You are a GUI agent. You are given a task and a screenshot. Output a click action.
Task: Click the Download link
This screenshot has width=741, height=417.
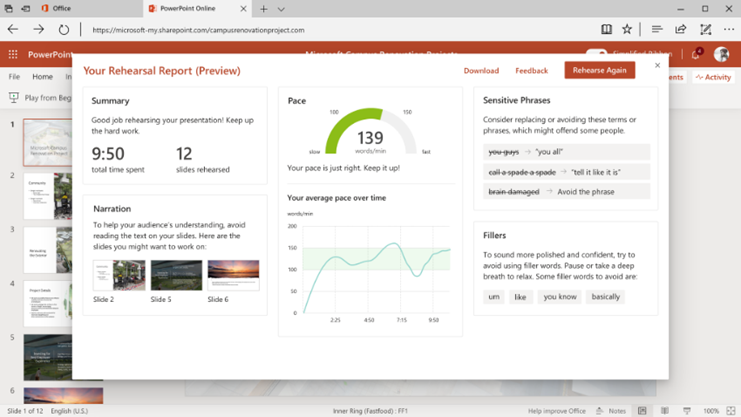[481, 71]
